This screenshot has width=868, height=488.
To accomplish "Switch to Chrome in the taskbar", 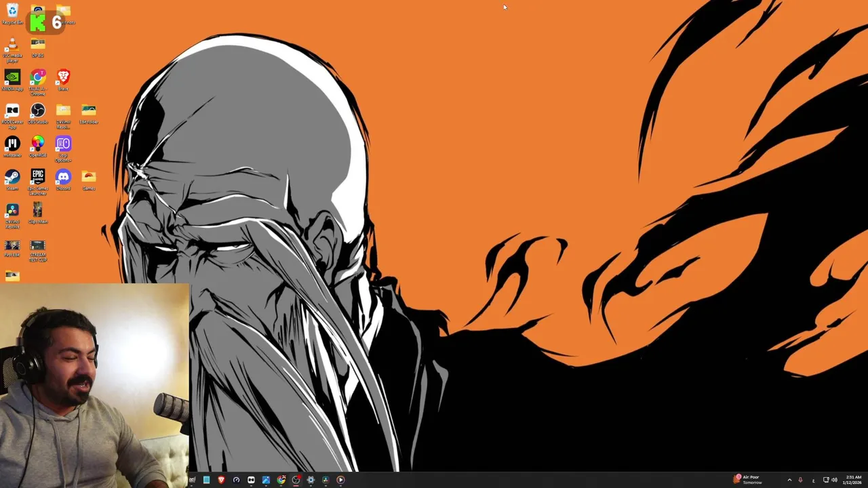I will point(281,480).
